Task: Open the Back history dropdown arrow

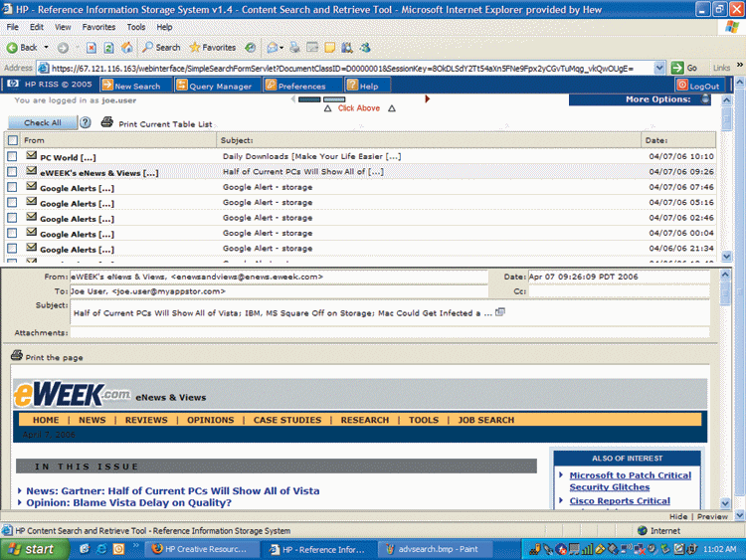Action: 46,48
